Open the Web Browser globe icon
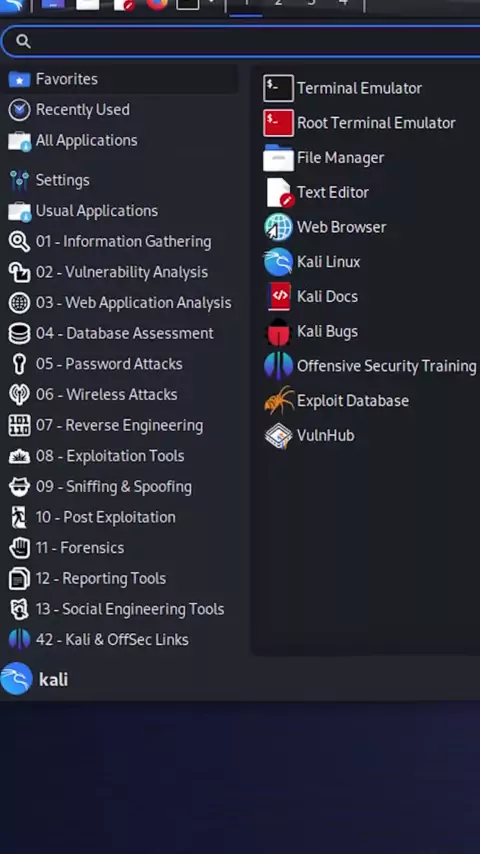The height and width of the screenshot is (854, 480). pos(278,227)
